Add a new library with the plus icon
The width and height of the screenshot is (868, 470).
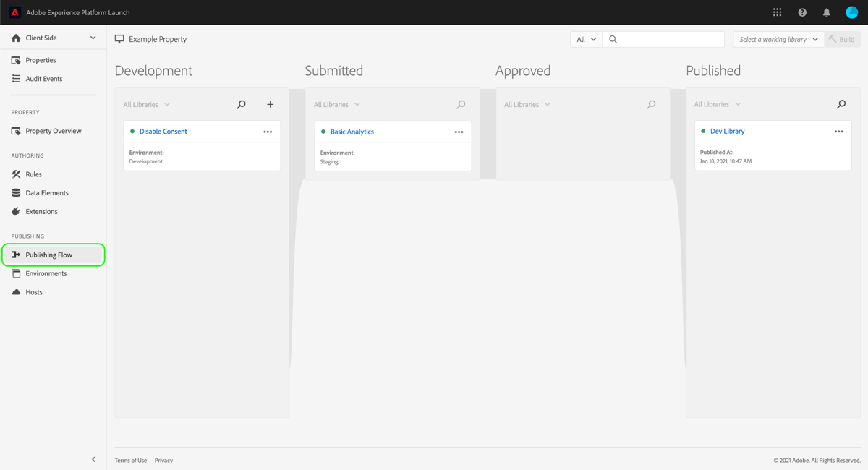pos(270,104)
